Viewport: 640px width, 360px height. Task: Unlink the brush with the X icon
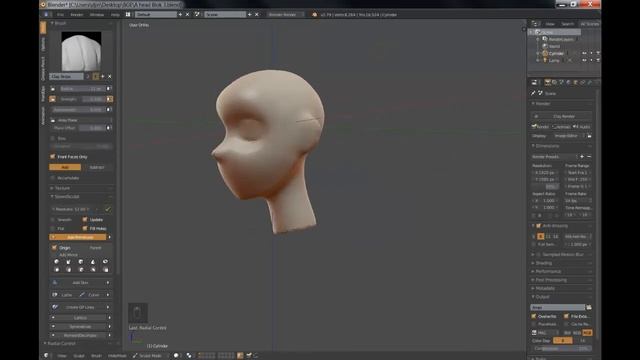coord(109,76)
